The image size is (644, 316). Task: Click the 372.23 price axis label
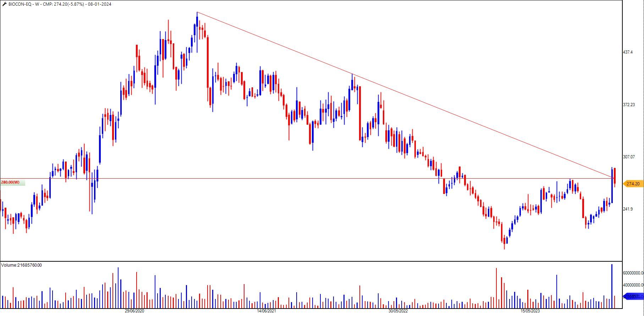tap(629, 105)
